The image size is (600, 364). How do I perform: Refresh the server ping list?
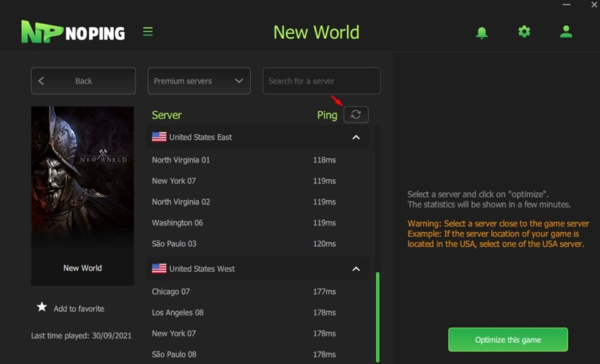click(x=356, y=114)
